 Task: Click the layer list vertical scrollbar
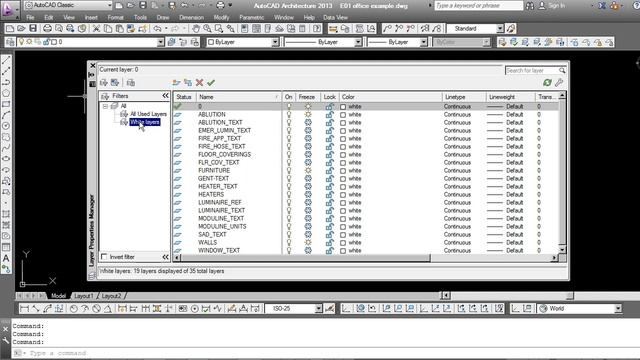[562, 173]
